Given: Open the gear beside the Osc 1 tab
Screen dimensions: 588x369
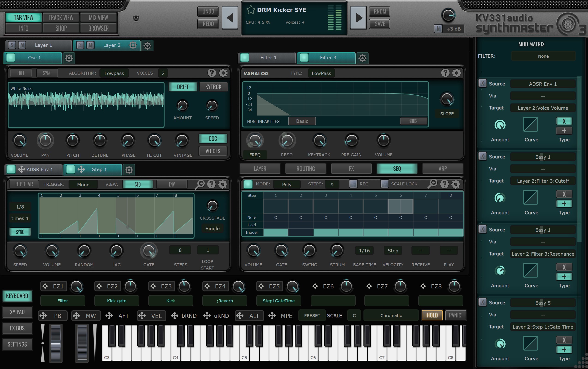Looking at the screenshot, I should (69, 58).
